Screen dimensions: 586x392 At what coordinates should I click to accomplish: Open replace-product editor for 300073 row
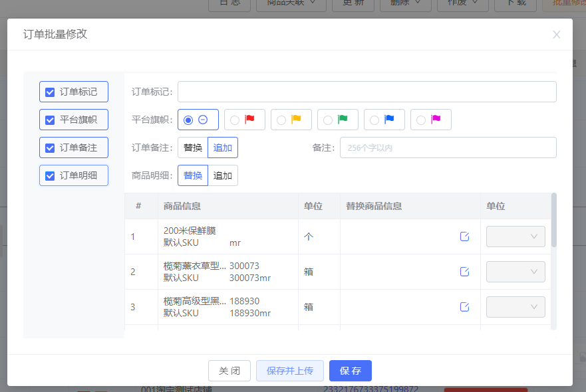464,272
